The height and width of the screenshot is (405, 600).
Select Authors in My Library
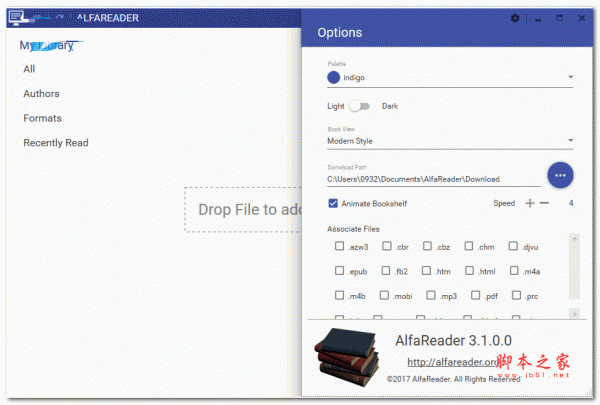tap(41, 93)
